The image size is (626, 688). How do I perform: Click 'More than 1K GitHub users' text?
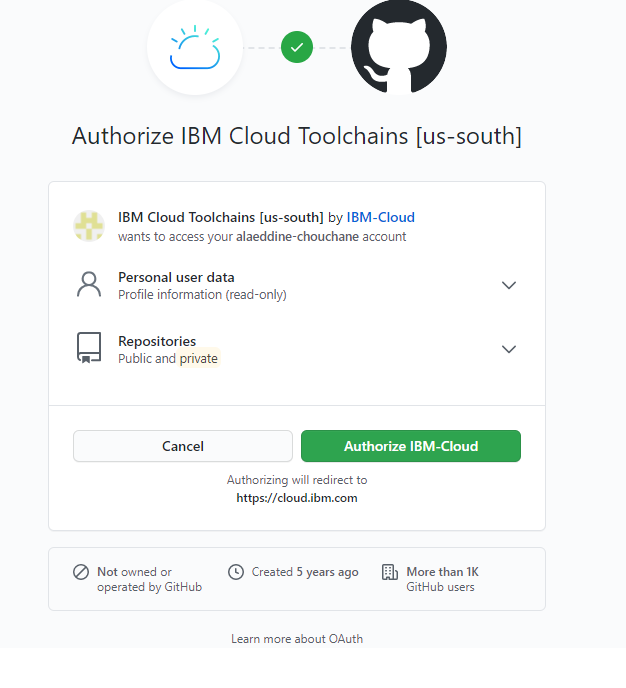pyautogui.click(x=443, y=579)
